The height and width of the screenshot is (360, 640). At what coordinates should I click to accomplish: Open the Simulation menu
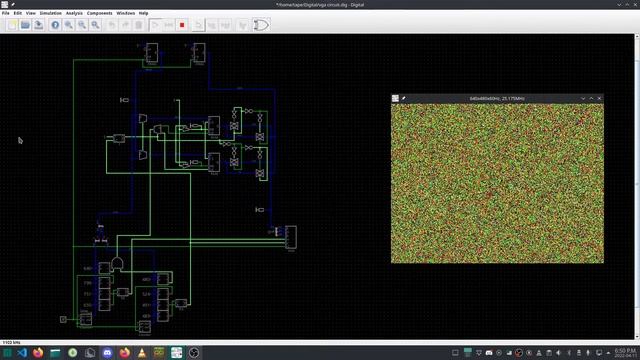[51, 13]
